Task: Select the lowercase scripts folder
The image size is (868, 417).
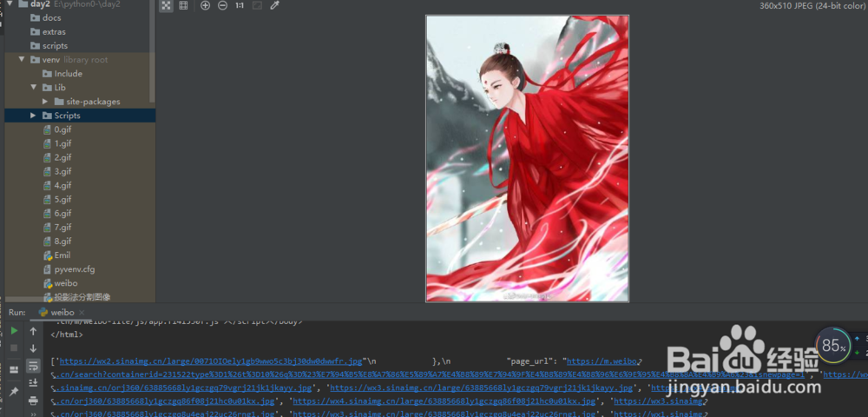Action: [55, 45]
